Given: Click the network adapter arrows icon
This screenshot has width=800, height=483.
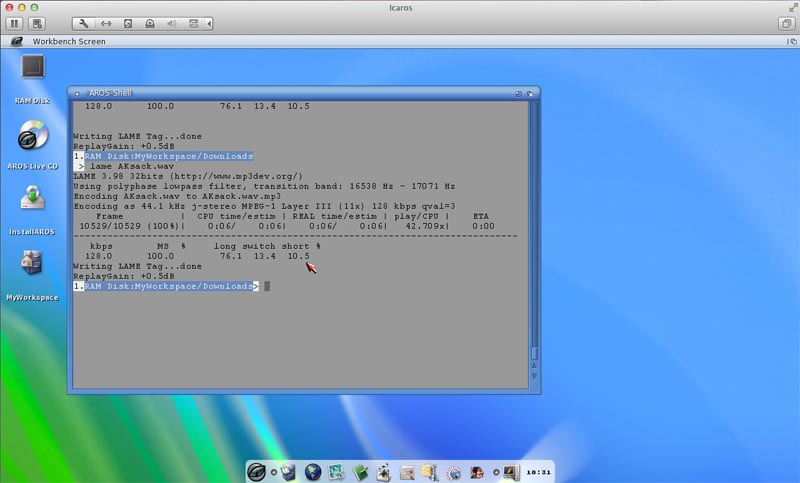Looking at the screenshot, I should (106, 23).
